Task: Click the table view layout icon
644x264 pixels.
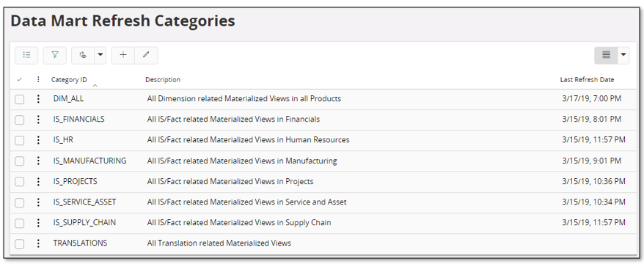Action: [x=606, y=55]
